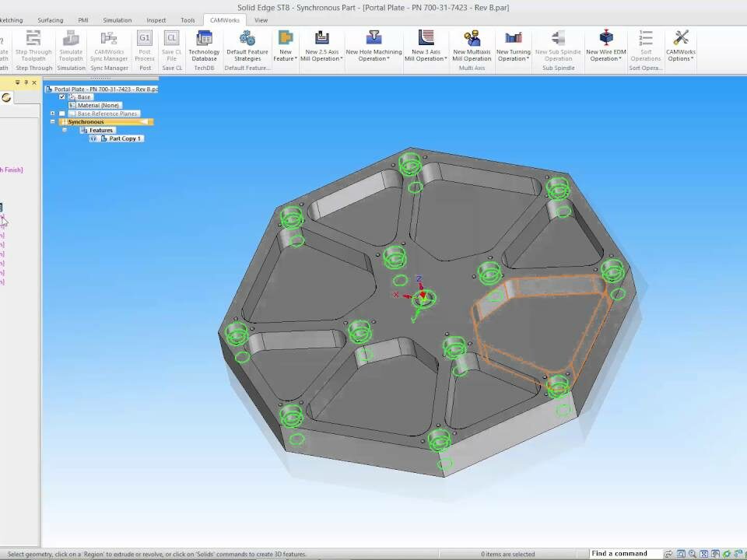Screen dimensions: 747x560
Task: Click Material (None) tree entry
Action: (x=98, y=106)
